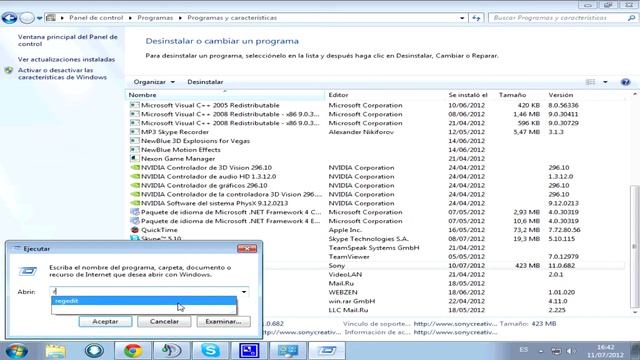Click the scroll down arrow of program list
This screenshot has width=640, height=360.
click(634, 312)
